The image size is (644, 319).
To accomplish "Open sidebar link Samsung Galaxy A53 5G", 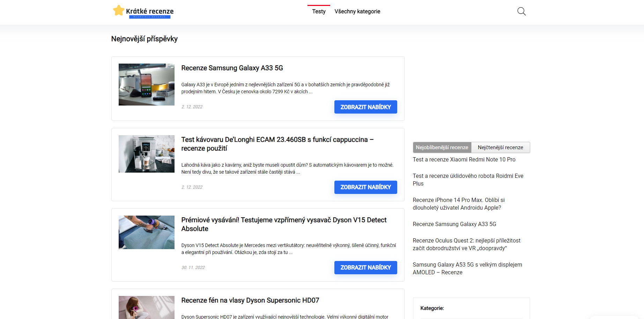I will [x=467, y=268].
